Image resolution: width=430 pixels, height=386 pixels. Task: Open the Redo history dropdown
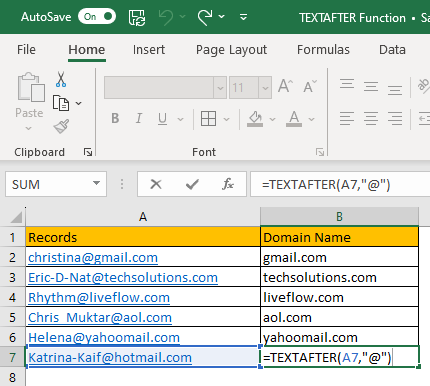222,16
